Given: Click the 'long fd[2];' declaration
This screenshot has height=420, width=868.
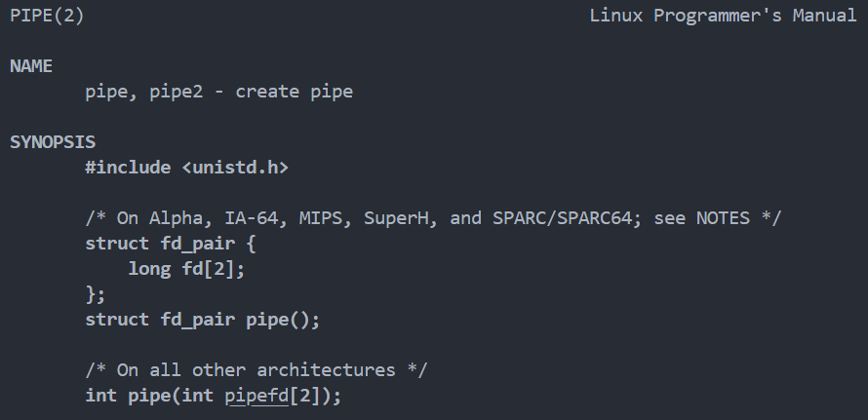Looking at the screenshot, I should coord(186,269).
